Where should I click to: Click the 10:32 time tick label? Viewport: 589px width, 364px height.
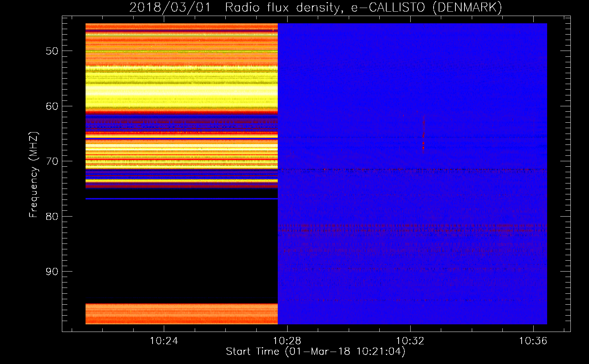point(410,341)
